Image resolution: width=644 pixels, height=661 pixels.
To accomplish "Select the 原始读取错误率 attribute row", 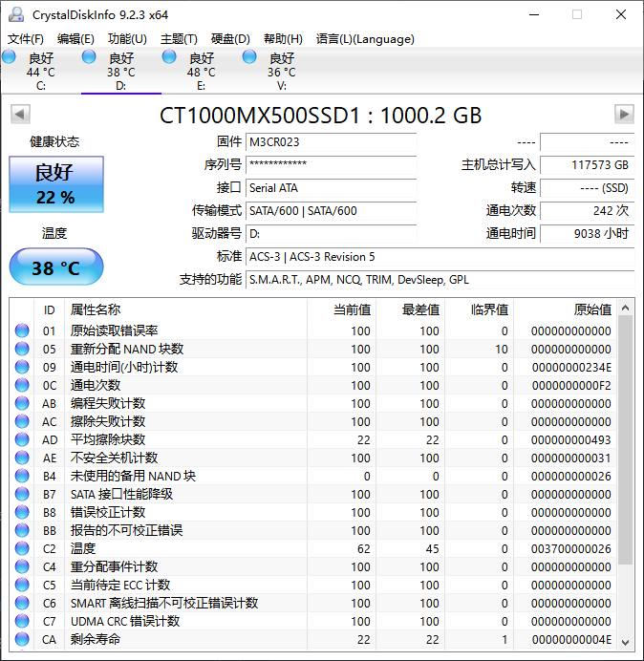I will click(x=313, y=330).
